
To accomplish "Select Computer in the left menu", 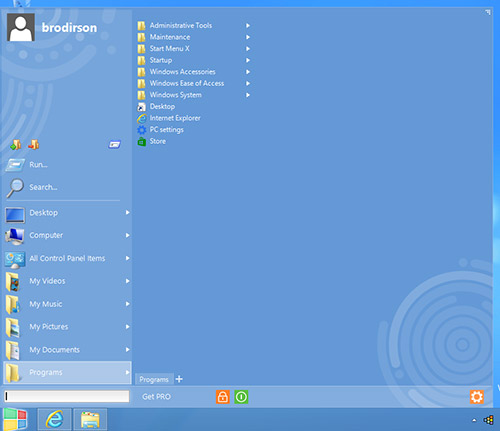I will (x=67, y=235).
